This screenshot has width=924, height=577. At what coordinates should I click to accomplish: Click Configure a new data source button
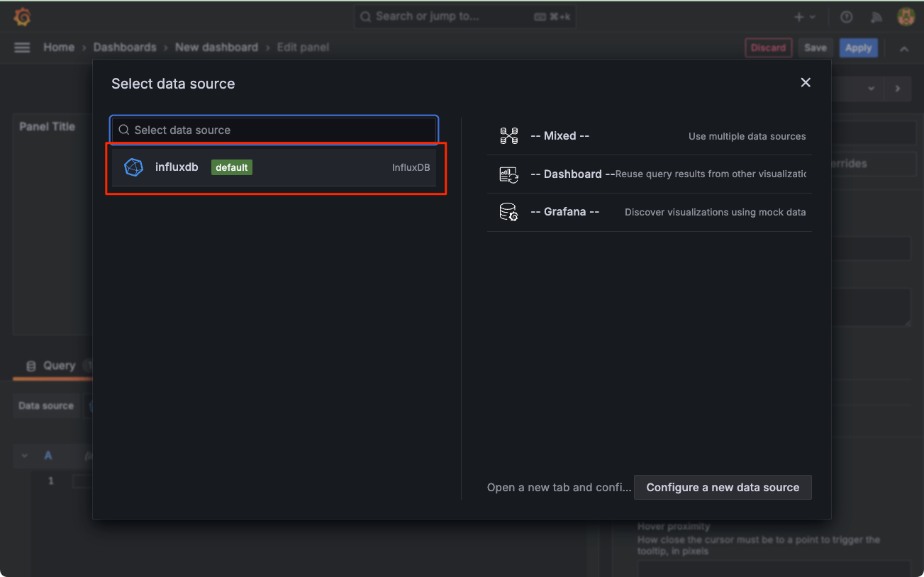click(723, 488)
